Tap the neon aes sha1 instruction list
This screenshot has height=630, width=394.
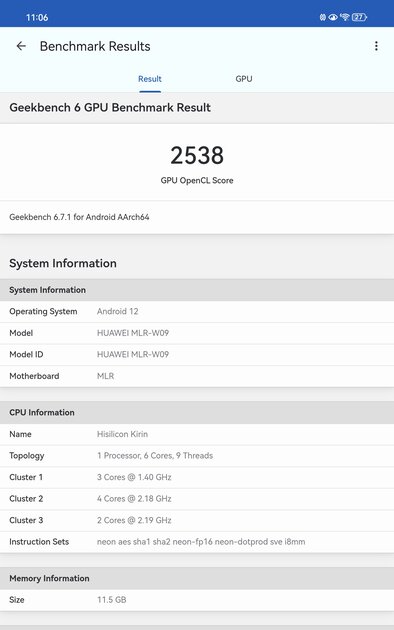201,542
